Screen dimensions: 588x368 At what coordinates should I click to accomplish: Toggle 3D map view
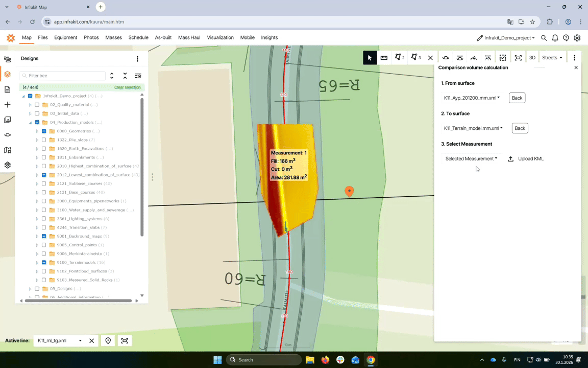coord(532,58)
